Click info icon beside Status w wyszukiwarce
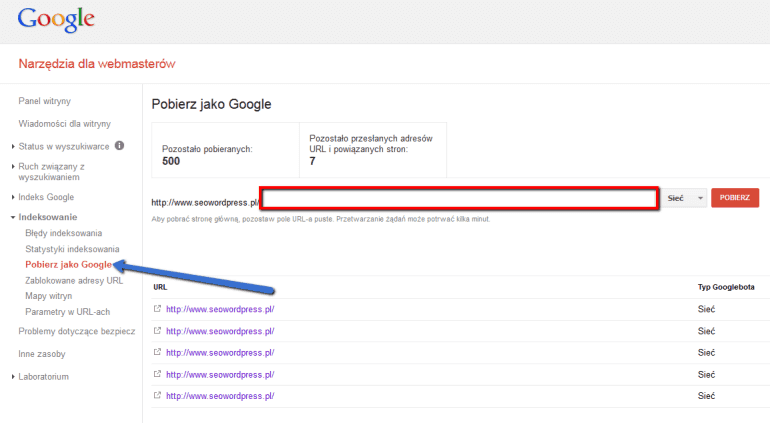The image size is (770, 423). pyautogui.click(x=119, y=146)
